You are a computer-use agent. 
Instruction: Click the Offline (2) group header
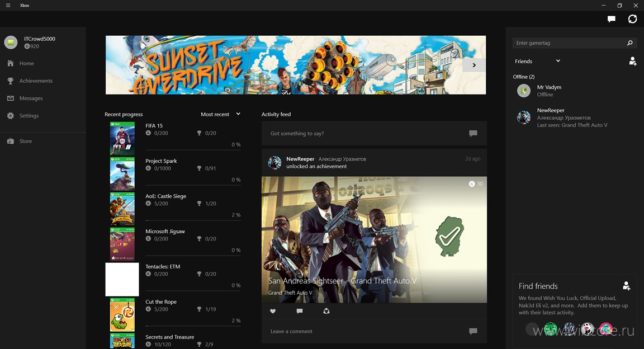524,77
